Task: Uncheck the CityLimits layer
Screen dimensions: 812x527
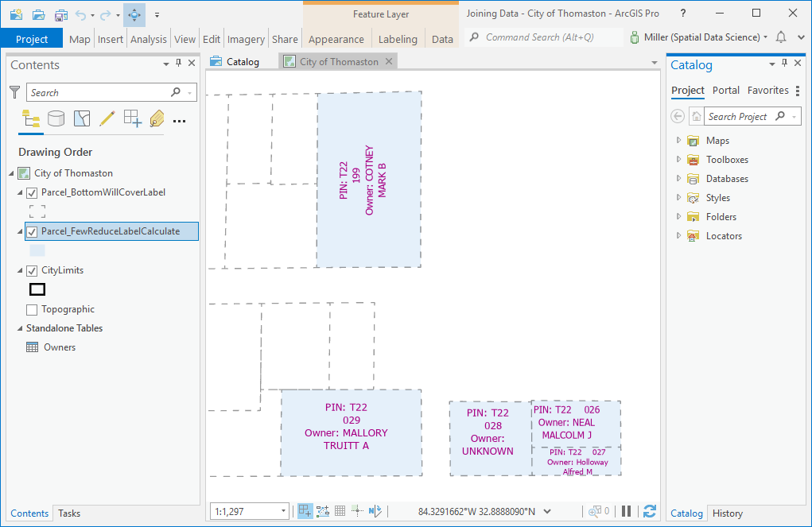Action: pyautogui.click(x=32, y=269)
